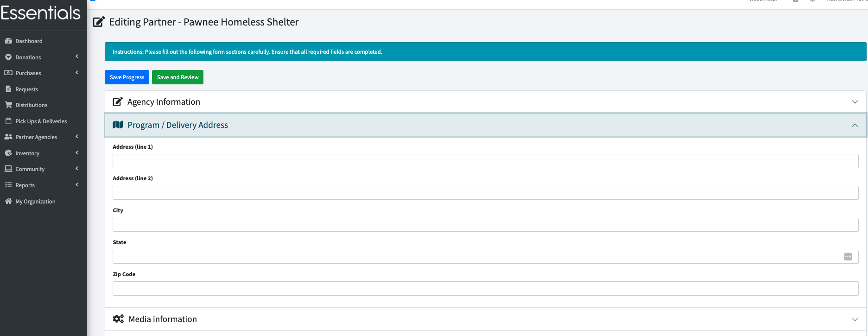Click the Agency Information heading

click(164, 102)
